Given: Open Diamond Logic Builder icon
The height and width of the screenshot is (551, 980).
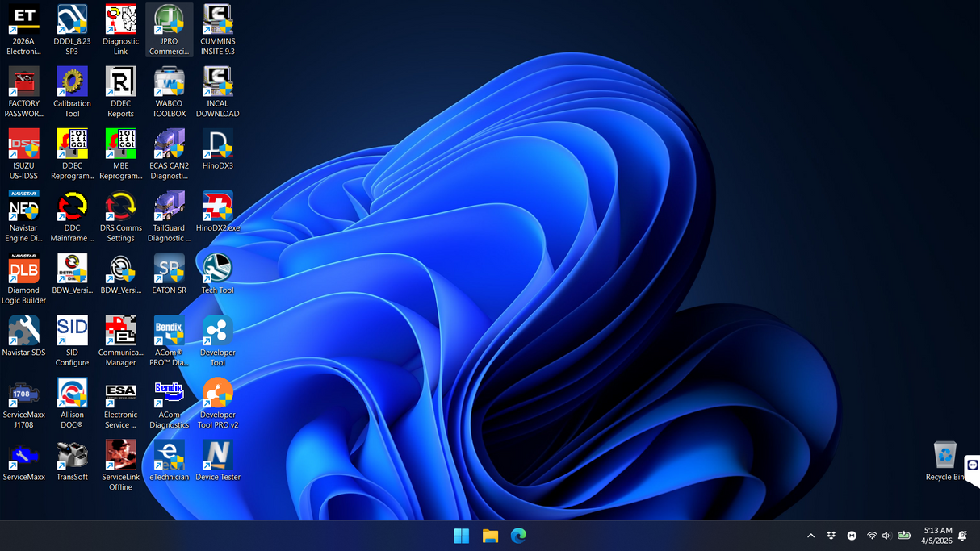Looking at the screenshot, I should [23, 278].
